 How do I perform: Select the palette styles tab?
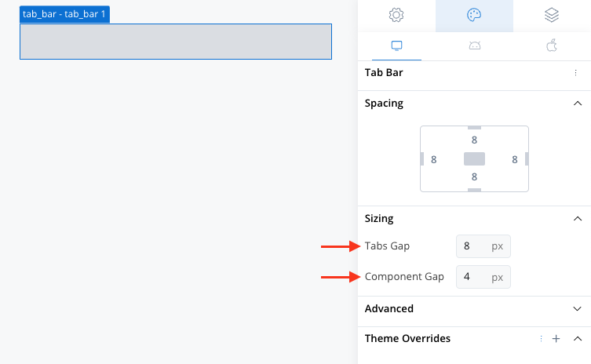(x=474, y=15)
